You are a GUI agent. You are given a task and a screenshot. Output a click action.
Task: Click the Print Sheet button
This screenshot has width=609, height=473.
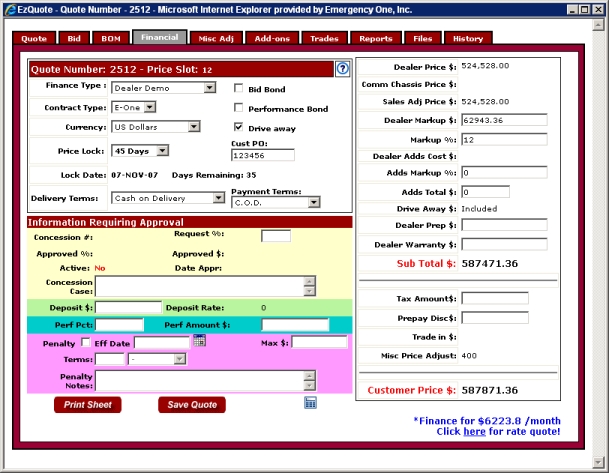point(88,405)
